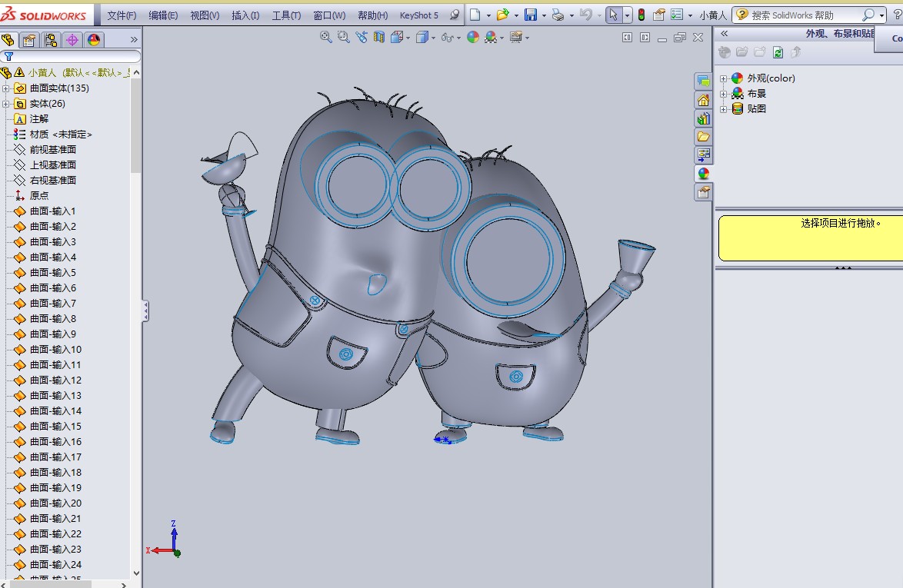
Task: Expand the manager tabs chevron
Action: pos(134,40)
